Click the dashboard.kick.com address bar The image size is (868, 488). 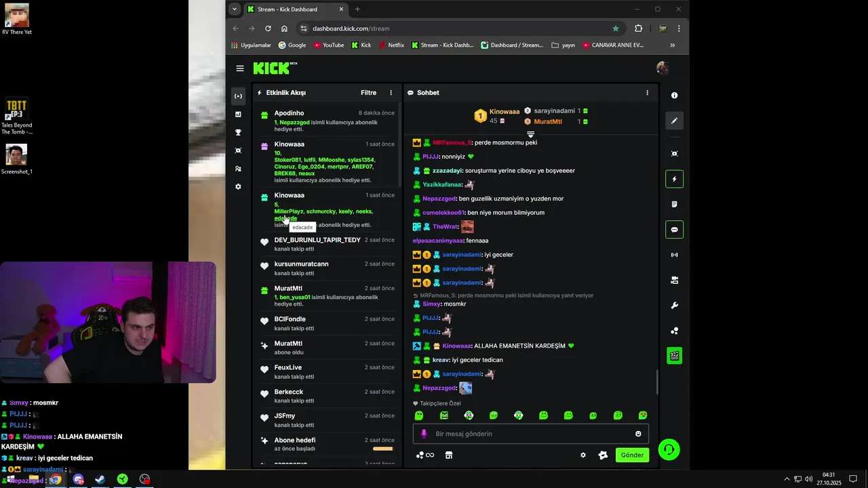click(x=461, y=28)
